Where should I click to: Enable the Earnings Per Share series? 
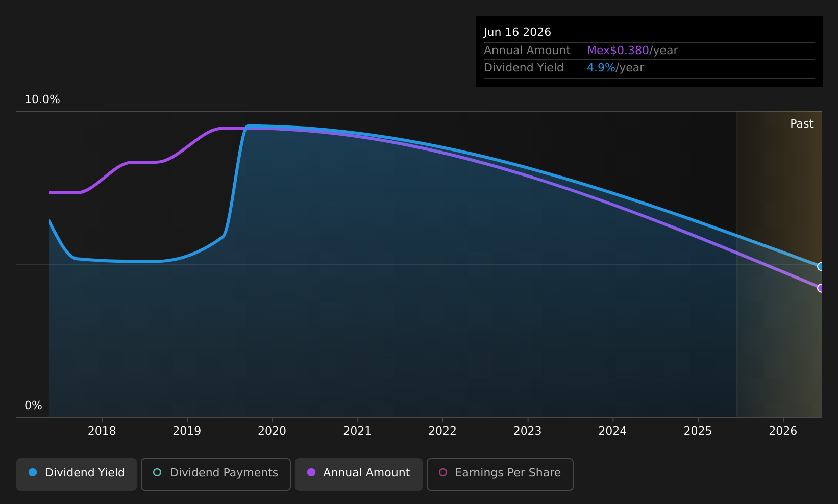pyautogui.click(x=500, y=474)
